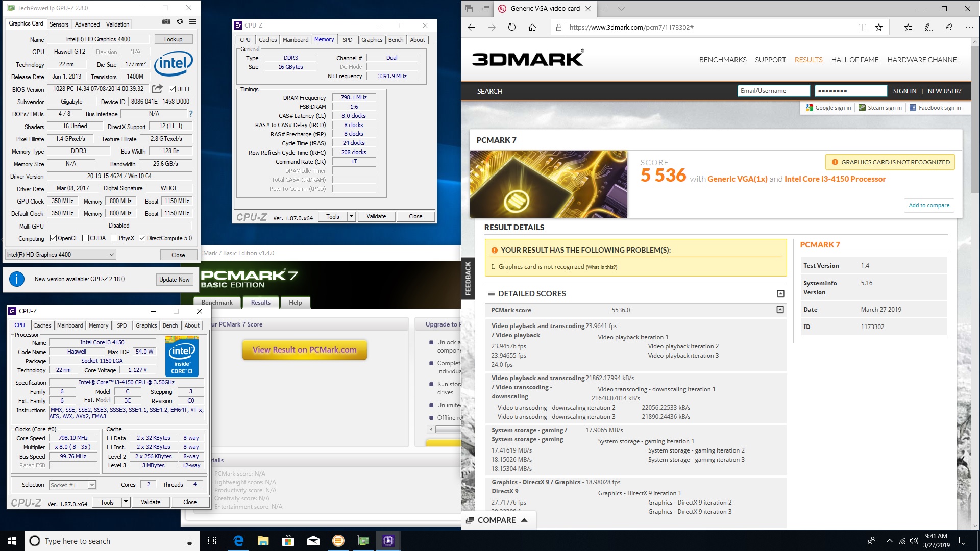Open the GPU selection dropdown in GPU-Z

(x=61, y=255)
